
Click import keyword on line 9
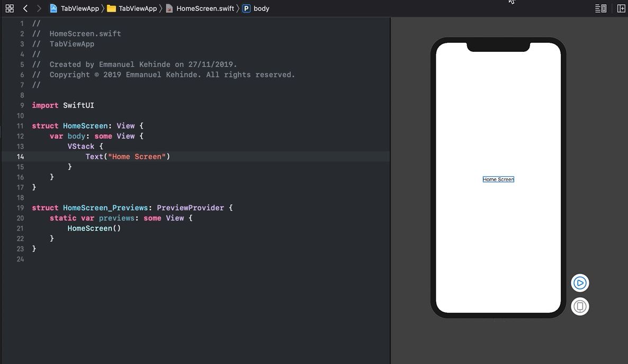tap(45, 105)
